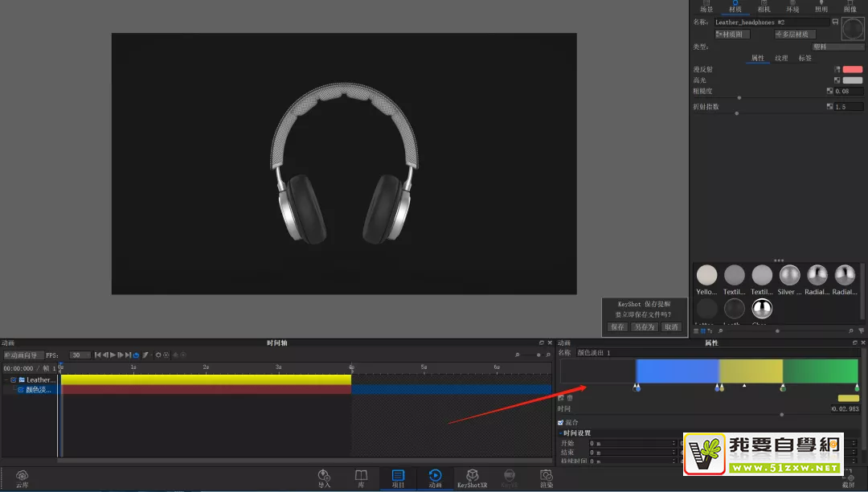Collapse the 时间设置 section
Image resolution: width=868 pixels, height=492 pixels.
pyautogui.click(x=560, y=433)
